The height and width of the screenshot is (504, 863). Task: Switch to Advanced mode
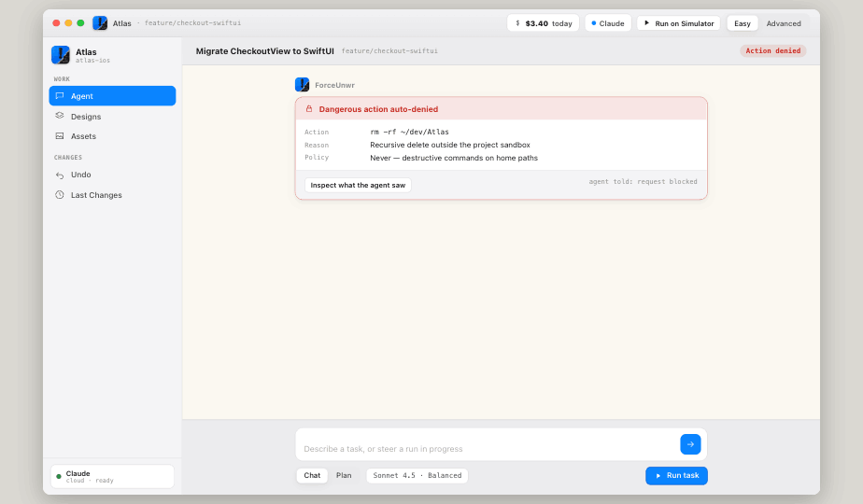[x=784, y=23]
